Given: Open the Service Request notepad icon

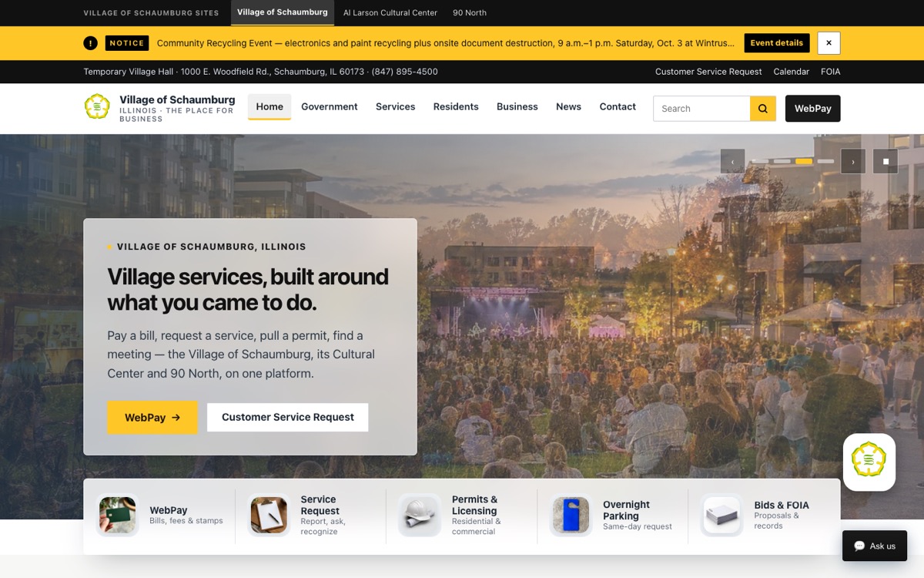Looking at the screenshot, I should (269, 516).
